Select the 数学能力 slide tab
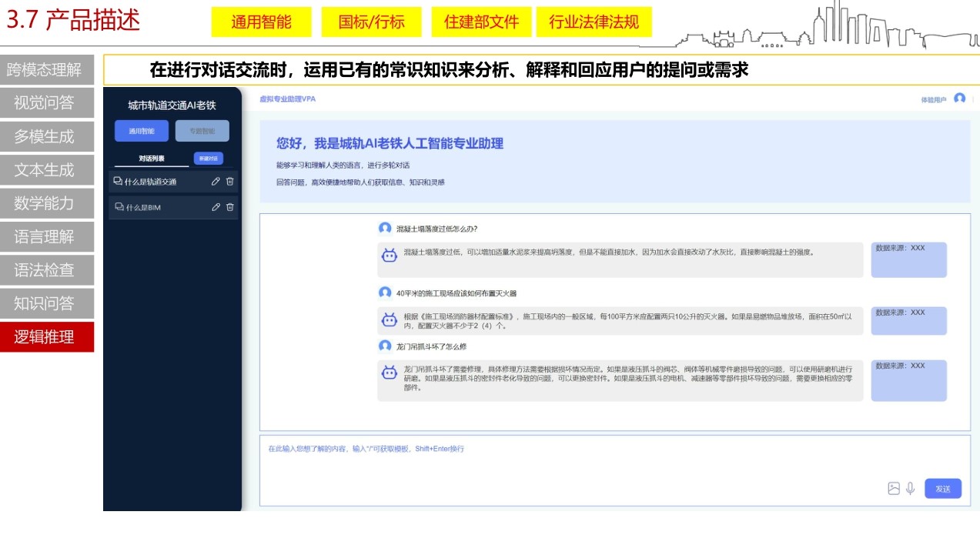This screenshot has width=980, height=535. coord(47,203)
